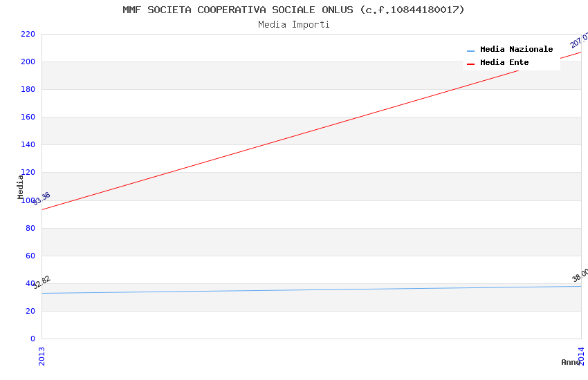Screen dimensions: 588x380
Task: Click the 0 y-axis tick label
Action: [33, 339]
